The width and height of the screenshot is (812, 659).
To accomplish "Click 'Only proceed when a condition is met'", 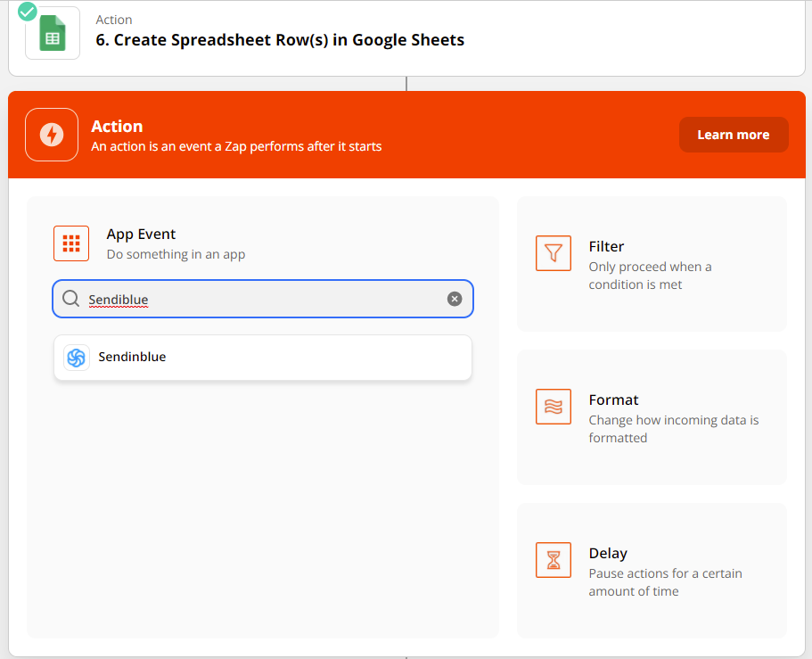I will pos(650,276).
